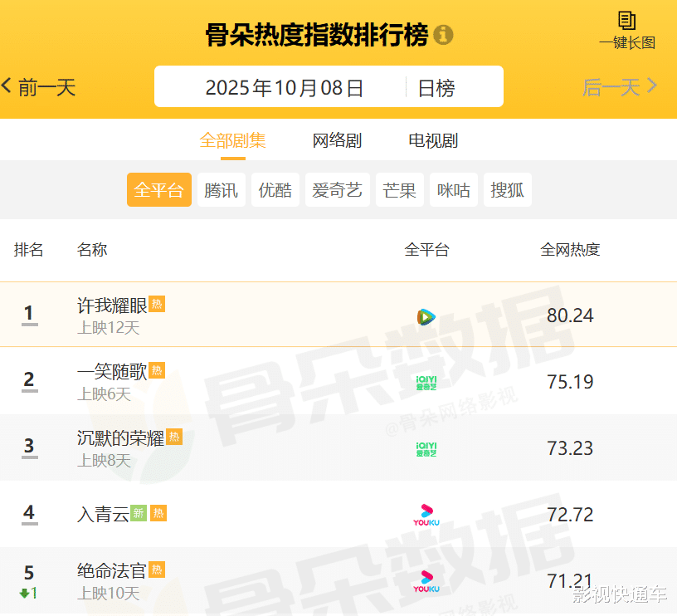The height and width of the screenshot is (616, 677).
Task: Select the 咪咕 platform filter
Action: coord(453,189)
